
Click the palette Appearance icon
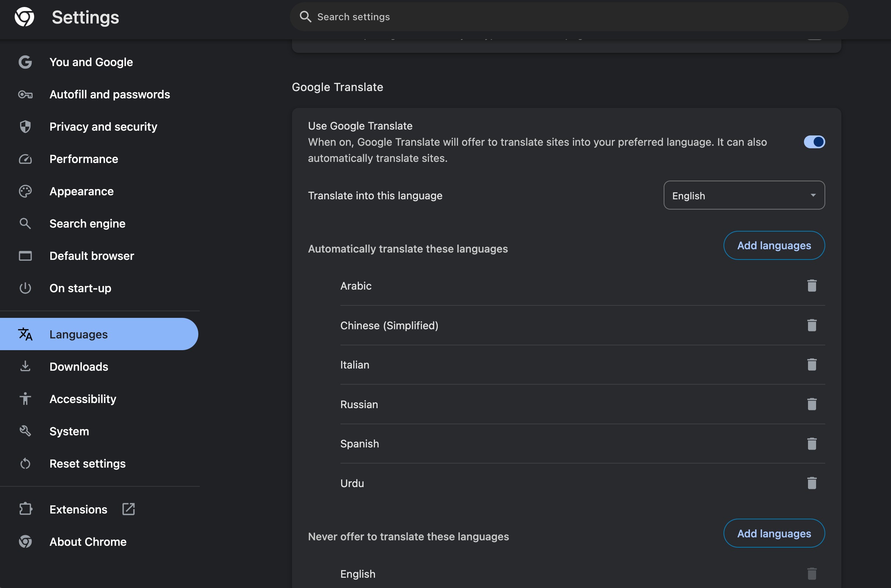pyautogui.click(x=25, y=191)
